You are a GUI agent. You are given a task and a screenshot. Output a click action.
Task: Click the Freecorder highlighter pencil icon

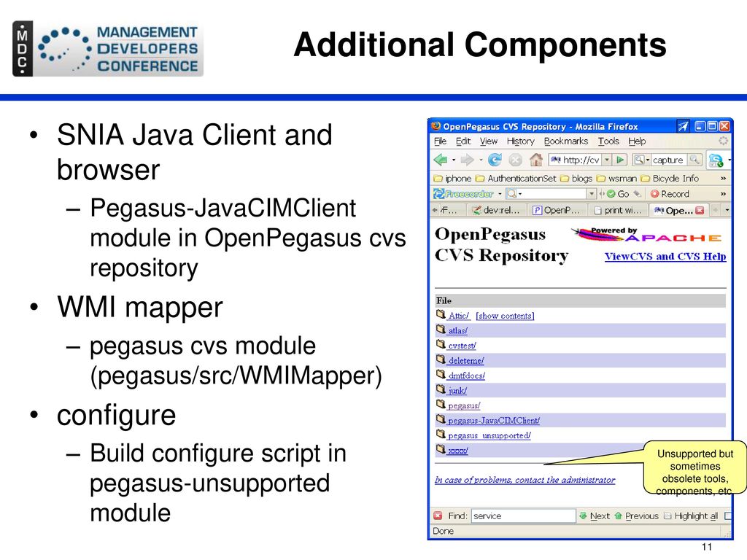coord(637,194)
